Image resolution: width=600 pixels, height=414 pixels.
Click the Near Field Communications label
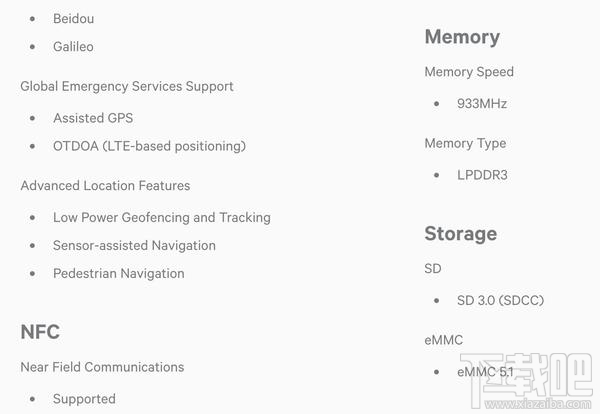point(102,367)
